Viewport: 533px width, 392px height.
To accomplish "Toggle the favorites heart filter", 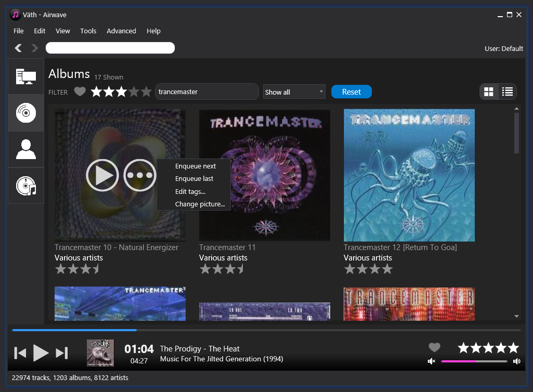I will pos(80,92).
